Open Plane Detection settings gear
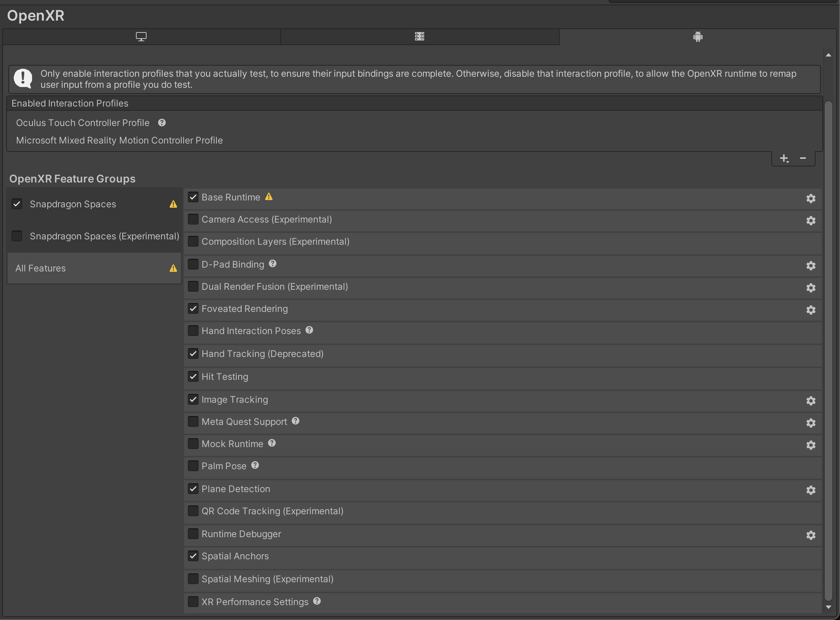The image size is (840, 620). (x=811, y=490)
